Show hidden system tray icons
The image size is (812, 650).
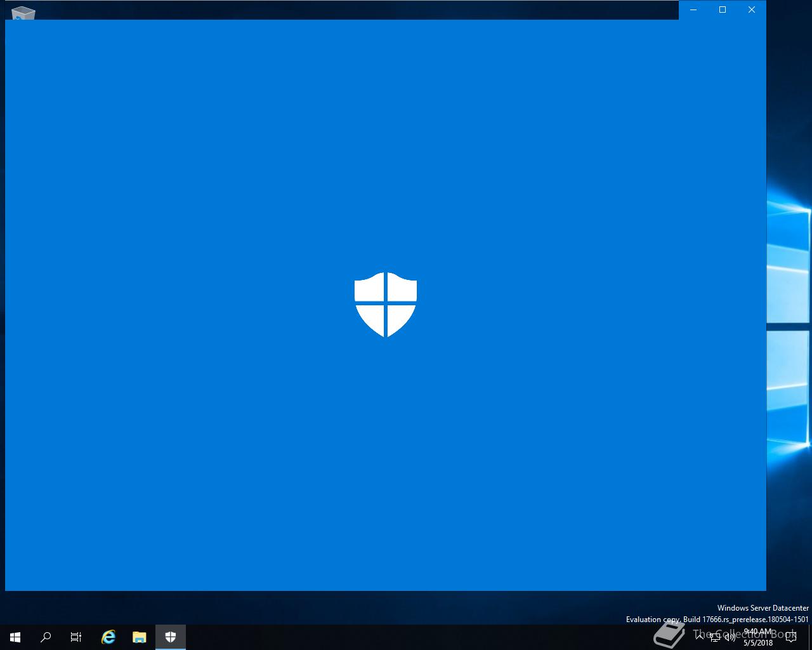click(700, 637)
